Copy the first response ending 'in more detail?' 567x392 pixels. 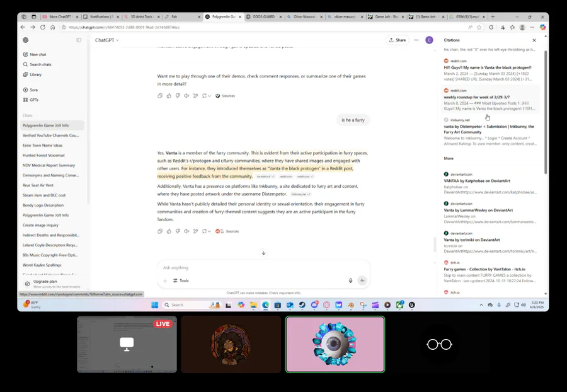click(160, 96)
